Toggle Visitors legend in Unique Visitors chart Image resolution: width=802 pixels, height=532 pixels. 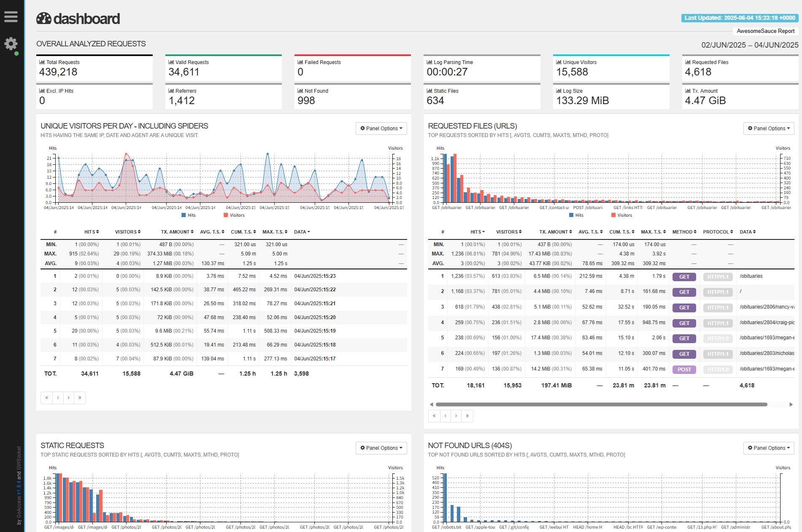tap(234, 215)
